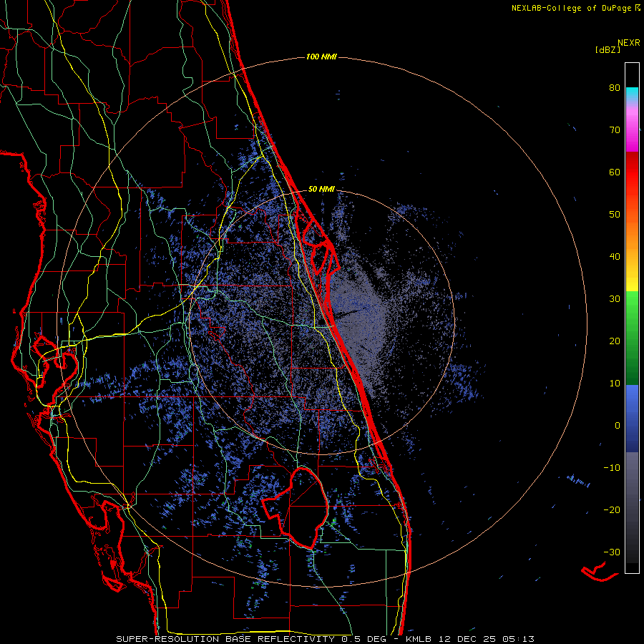Click the 100 NMI range ring label
This screenshot has height=644, width=644.
(321, 57)
